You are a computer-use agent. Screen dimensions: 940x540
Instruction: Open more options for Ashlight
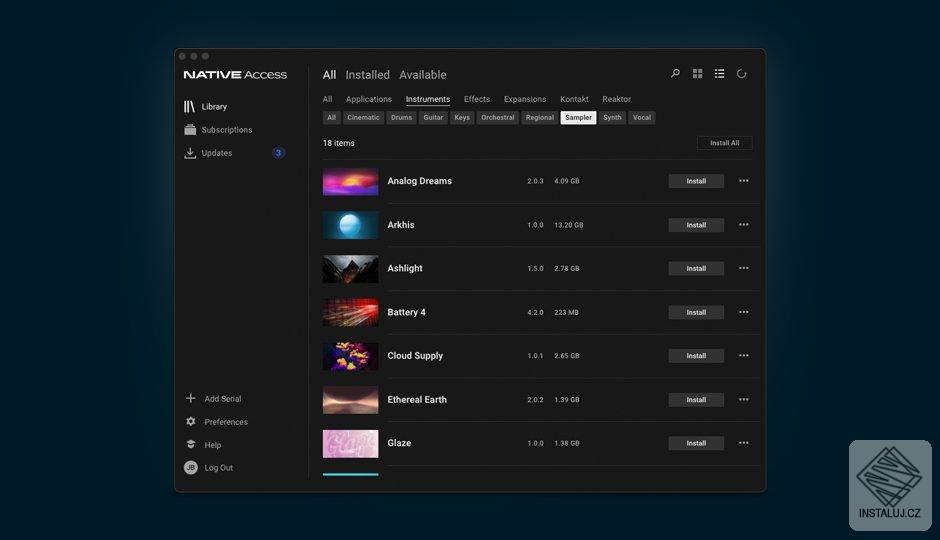[743, 268]
